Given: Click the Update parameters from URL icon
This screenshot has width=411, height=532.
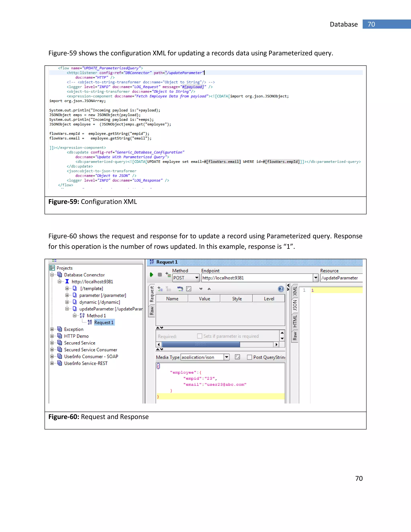Looking at the screenshot, I should pos(180,289).
